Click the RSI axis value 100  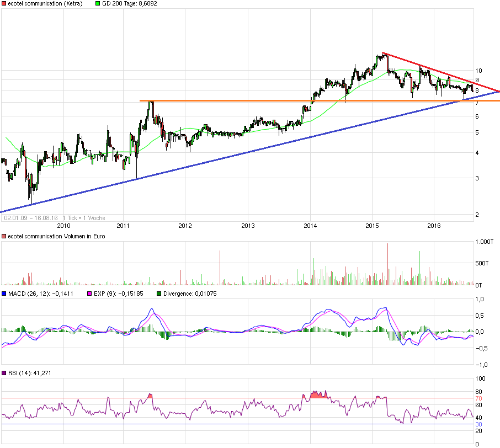(480, 379)
